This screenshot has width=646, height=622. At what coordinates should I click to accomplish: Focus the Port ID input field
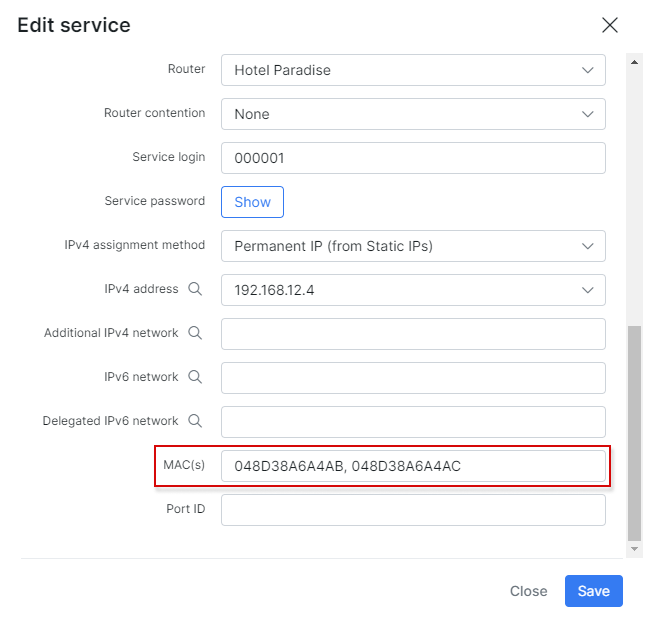tap(413, 510)
